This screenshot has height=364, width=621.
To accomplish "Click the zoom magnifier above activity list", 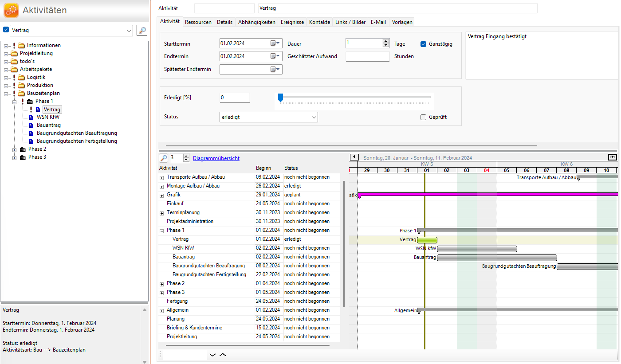I will pos(164,158).
